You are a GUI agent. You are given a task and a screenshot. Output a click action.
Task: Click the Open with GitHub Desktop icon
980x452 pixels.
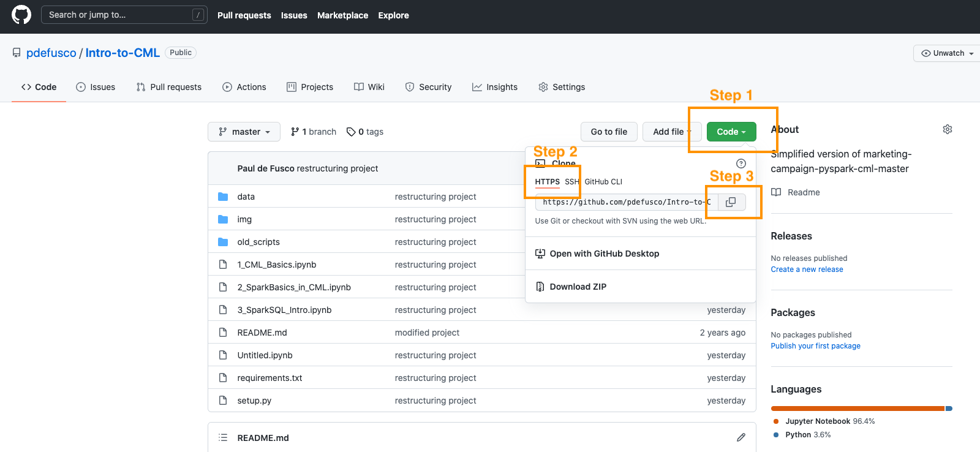tap(540, 254)
